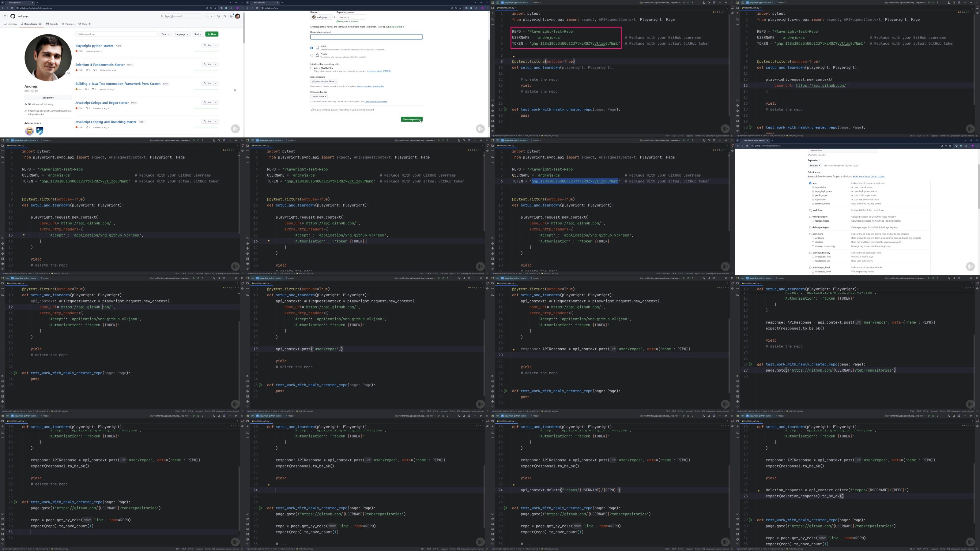980x551 pixels.
Task: Open Chrome three-dot menu in New repository window
Action: (x=487, y=8)
